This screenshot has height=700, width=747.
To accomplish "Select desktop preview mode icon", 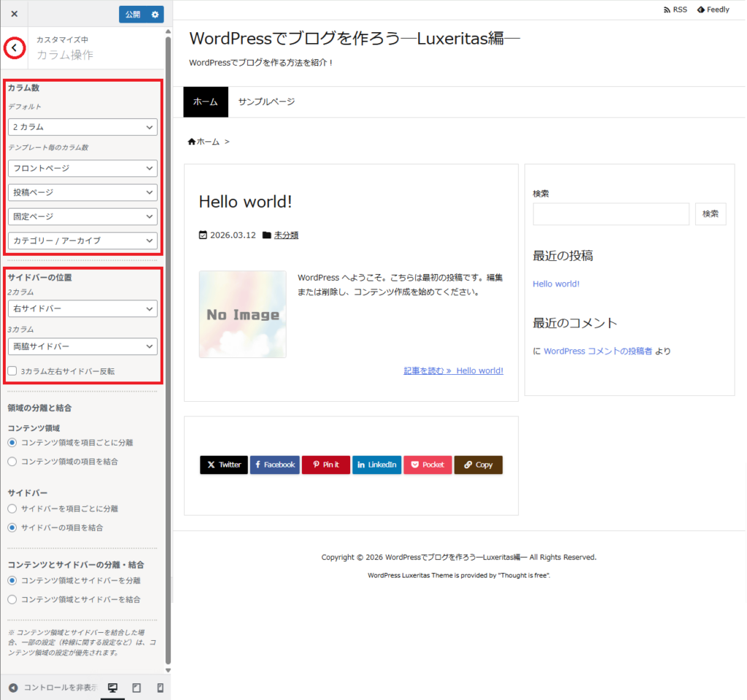I will coord(112,687).
